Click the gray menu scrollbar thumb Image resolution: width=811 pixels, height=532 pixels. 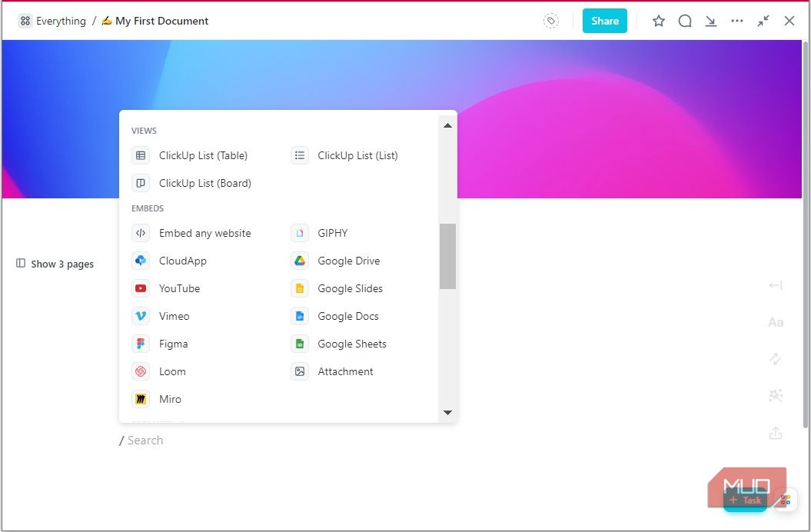tap(447, 256)
